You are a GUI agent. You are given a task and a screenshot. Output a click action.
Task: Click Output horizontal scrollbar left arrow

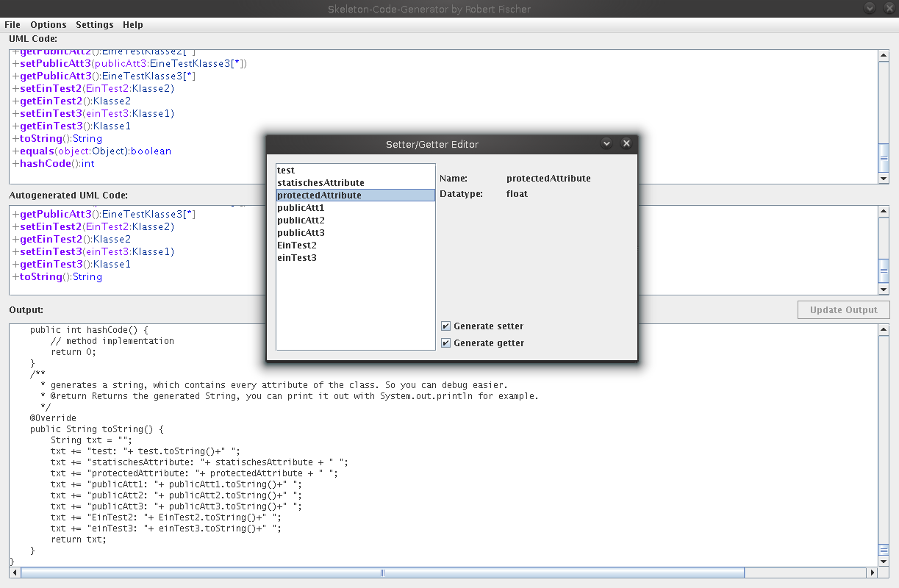15,573
